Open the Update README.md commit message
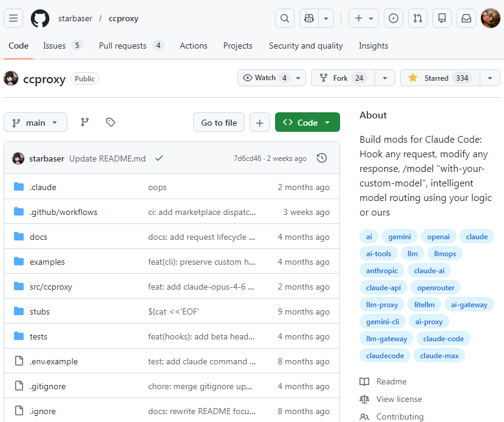The image size is (504, 422). [x=107, y=158]
